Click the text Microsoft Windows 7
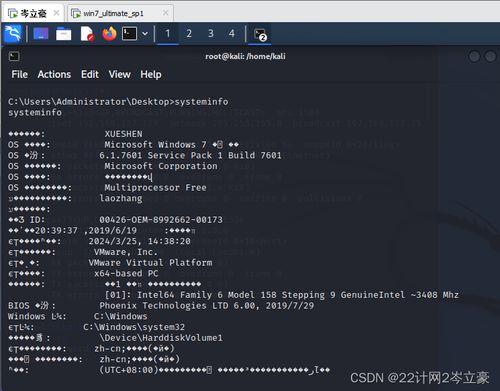The image size is (500, 391). click(155, 145)
